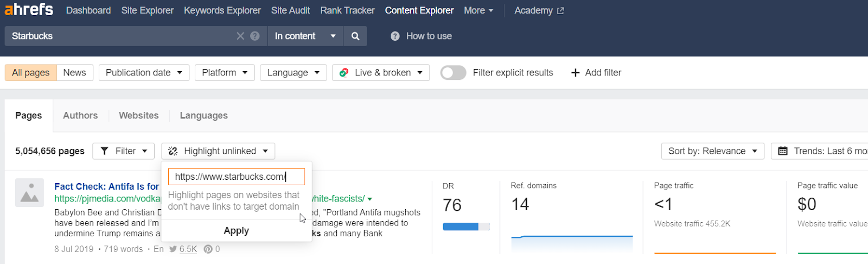Click the Page traffic value $0
The height and width of the screenshot is (264, 868).
coord(807,204)
